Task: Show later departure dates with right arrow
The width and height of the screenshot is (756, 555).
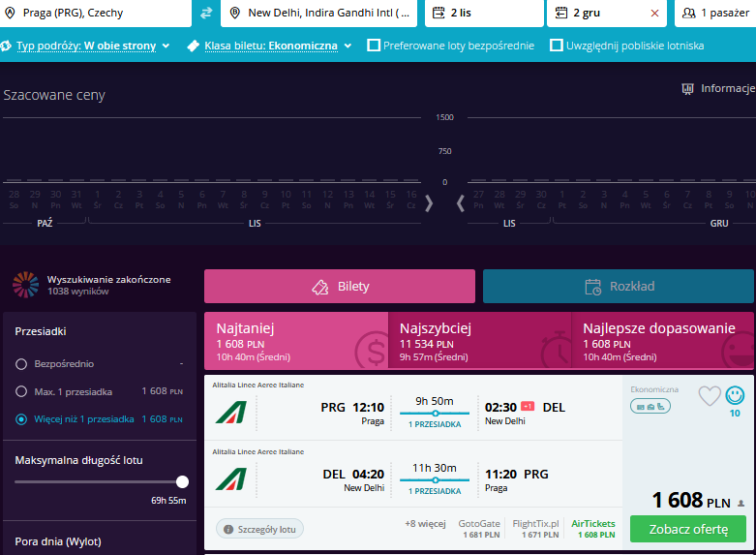Action: (x=429, y=203)
